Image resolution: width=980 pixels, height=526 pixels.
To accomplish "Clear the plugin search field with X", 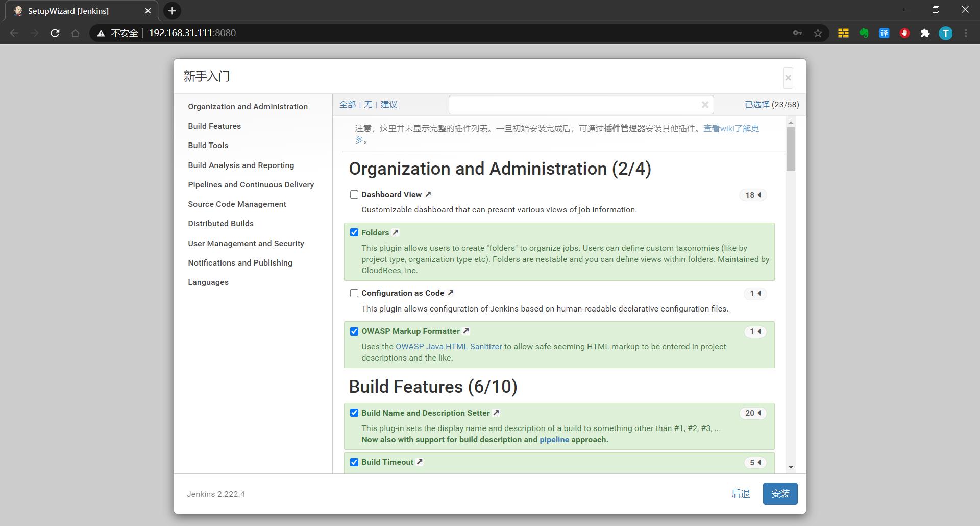I will coord(705,105).
